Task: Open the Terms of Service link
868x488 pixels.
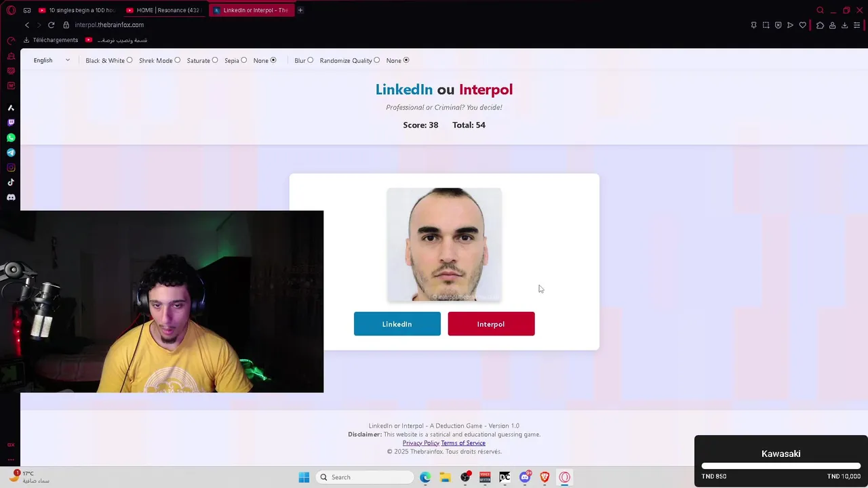Action: click(x=463, y=443)
